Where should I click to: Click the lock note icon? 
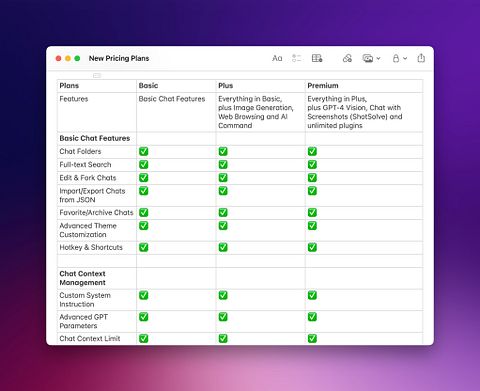pos(396,58)
